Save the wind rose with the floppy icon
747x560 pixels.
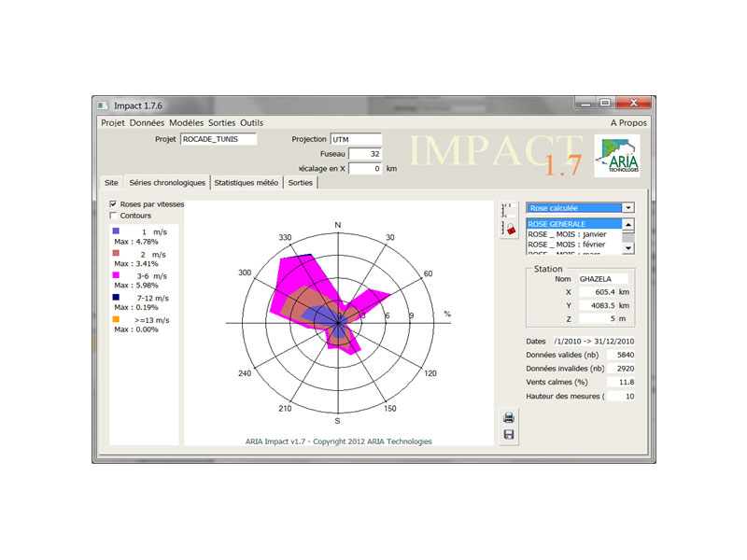(509, 435)
